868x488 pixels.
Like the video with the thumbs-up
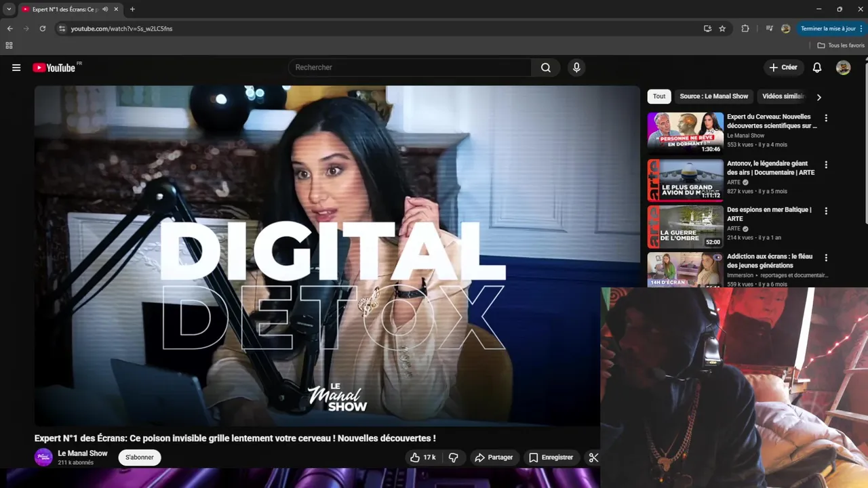tap(423, 457)
